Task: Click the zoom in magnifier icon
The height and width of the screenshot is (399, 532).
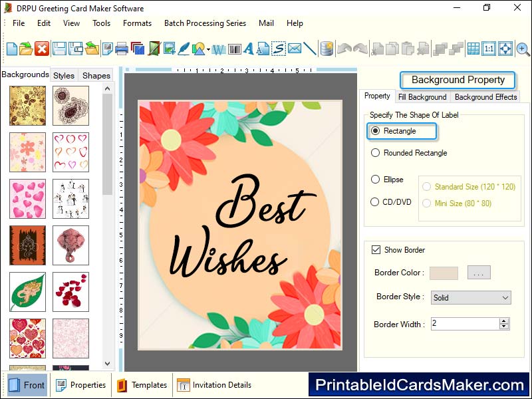Action: (x=523, y=49)
